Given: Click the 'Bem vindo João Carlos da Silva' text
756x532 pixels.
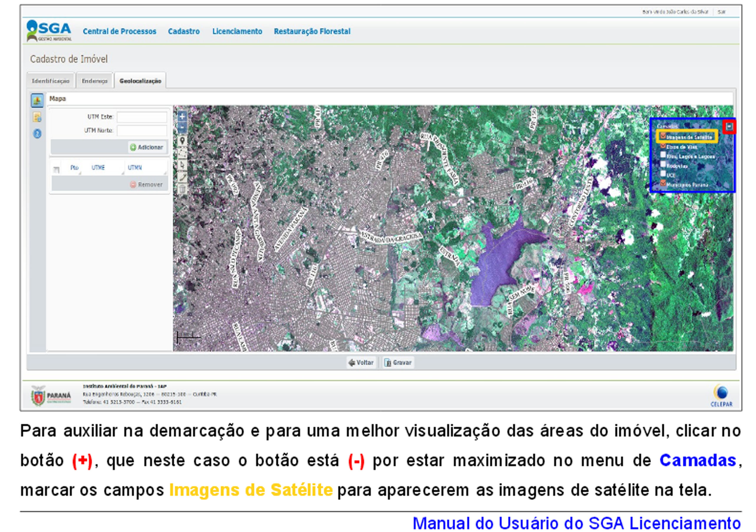Looking at the screenshot, I should 675,12.
